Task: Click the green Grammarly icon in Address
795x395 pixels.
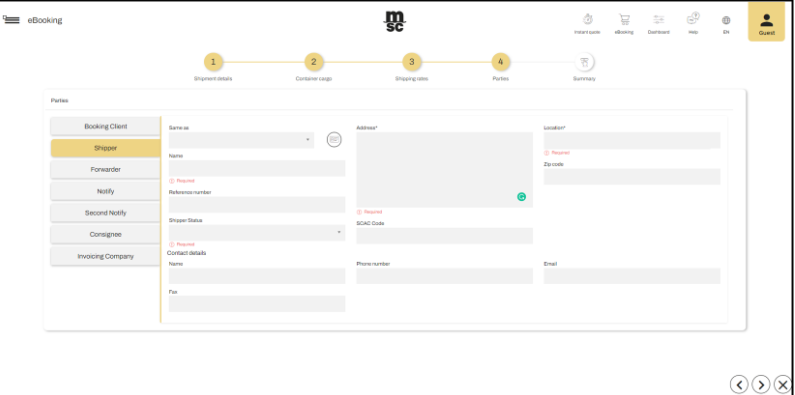Action: (x=521, y=197)
